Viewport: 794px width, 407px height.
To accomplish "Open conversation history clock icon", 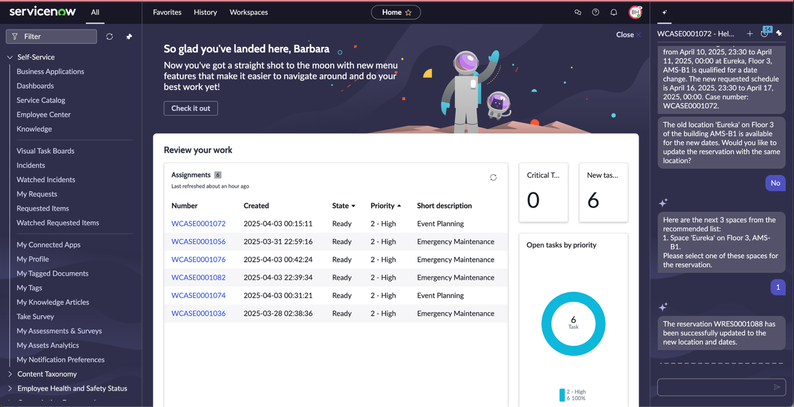I will [764, 33].
